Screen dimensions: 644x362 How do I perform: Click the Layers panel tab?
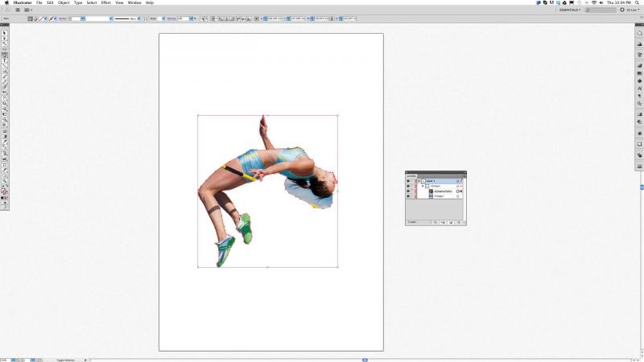tap(411, 175)
